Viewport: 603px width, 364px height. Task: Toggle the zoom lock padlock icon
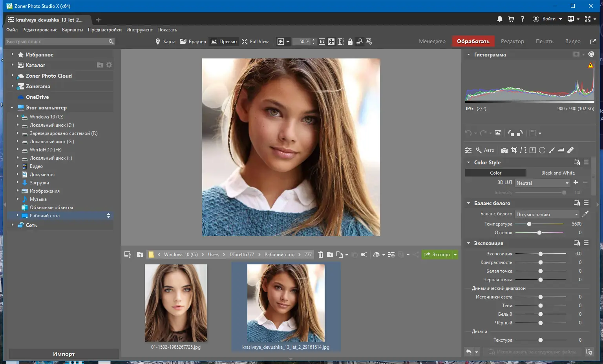click(350, 42)
